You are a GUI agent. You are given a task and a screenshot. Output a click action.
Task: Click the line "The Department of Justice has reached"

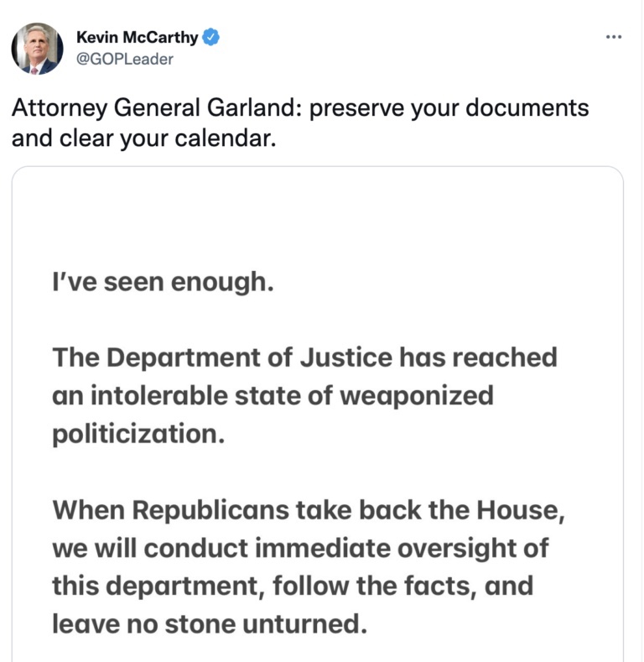[304, 357]
